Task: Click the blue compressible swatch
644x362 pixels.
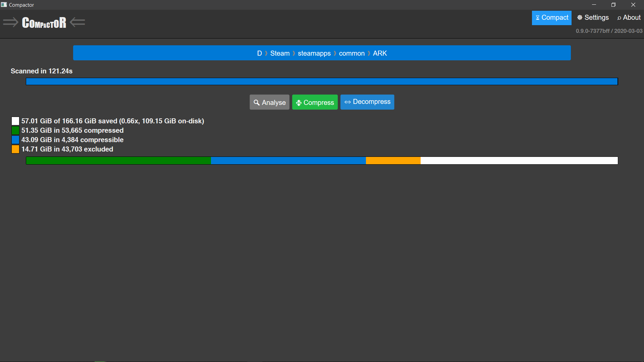Action: [15, 140]
